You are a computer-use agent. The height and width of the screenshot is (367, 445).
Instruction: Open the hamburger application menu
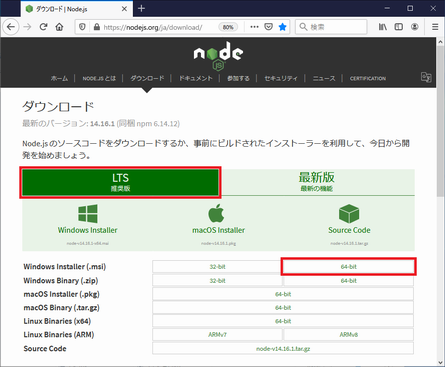pyautogui.click(x=435, y=27)
